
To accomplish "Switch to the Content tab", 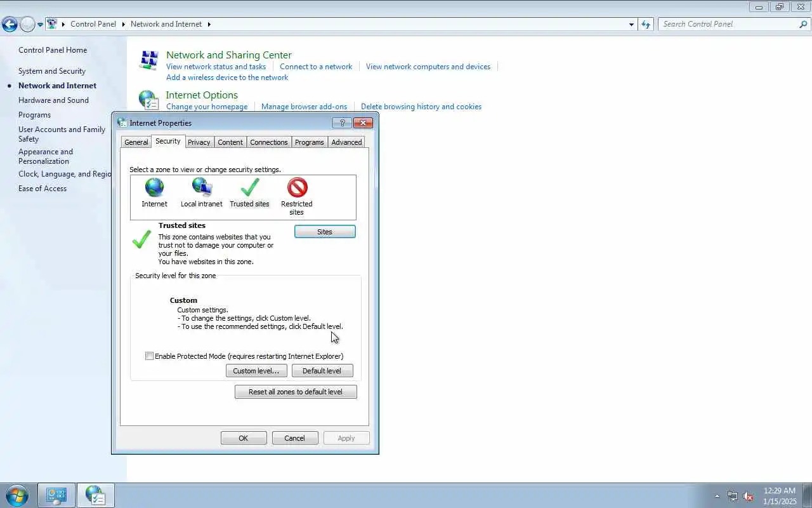I will point(230,142).
